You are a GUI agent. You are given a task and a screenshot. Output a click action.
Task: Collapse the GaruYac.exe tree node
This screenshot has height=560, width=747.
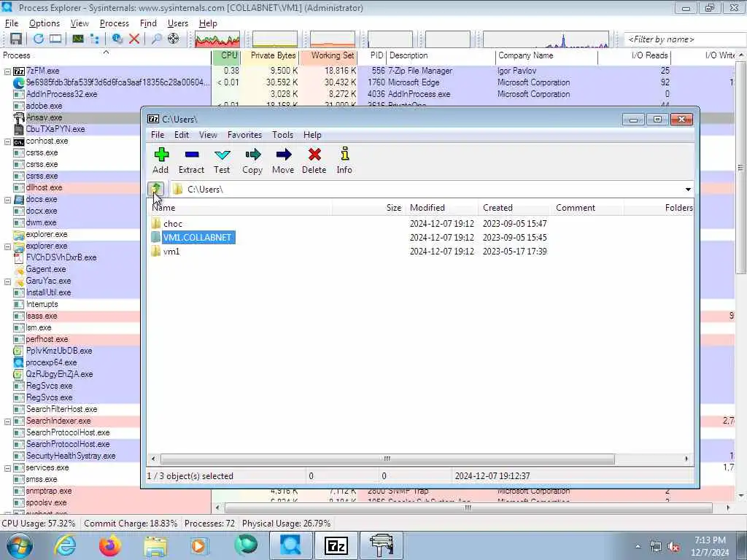(7, 281)
